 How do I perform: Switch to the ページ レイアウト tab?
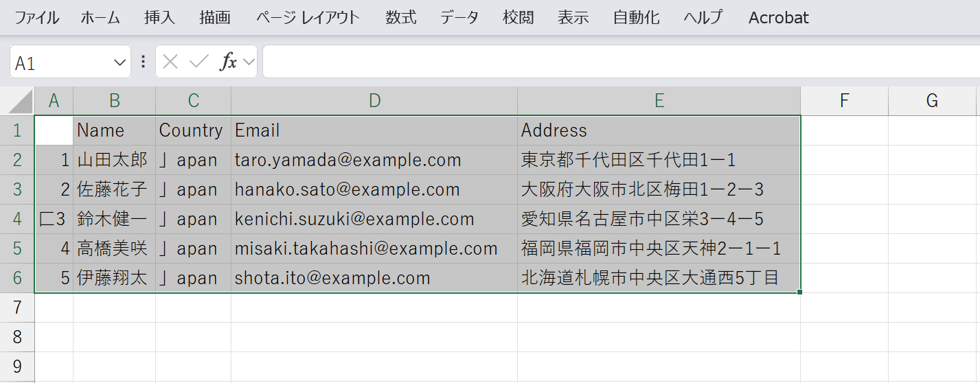[308, 18]
